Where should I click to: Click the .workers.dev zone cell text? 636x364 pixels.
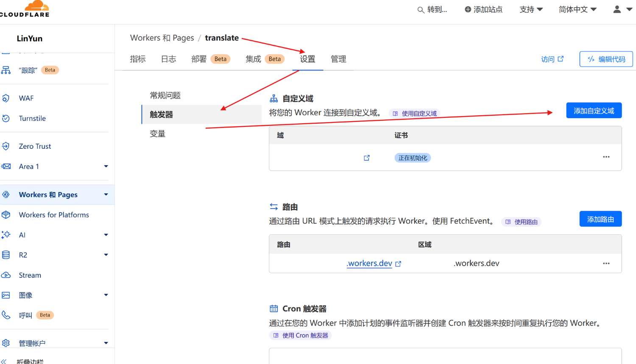(476, 263)
